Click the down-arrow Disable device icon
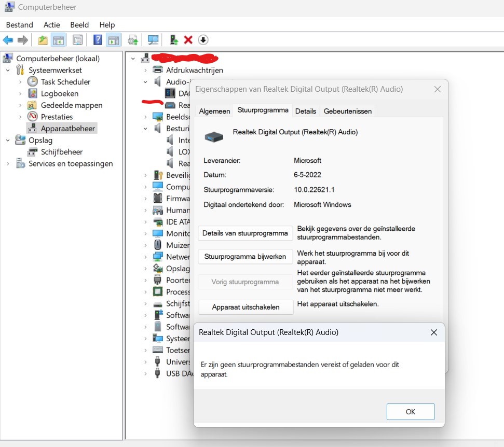 click(x=203, y=40)
